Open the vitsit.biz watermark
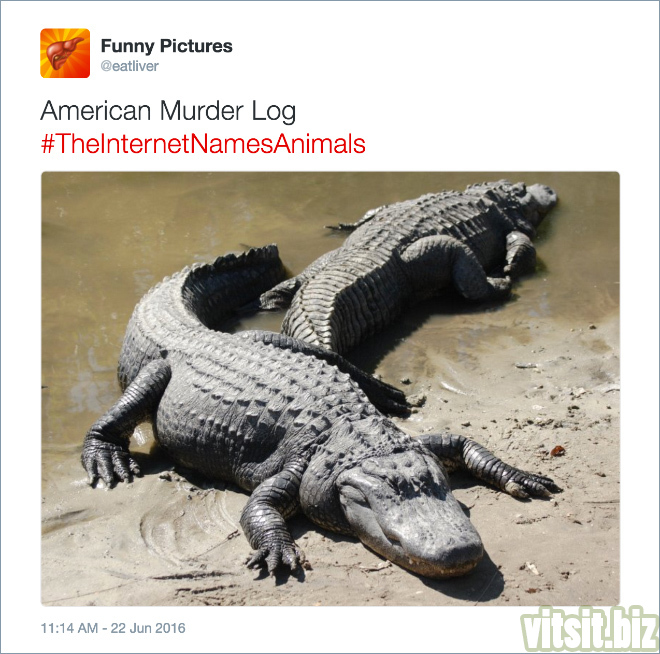Image resolution: width=660 pixels, height=654 pixels. [589, 628]
